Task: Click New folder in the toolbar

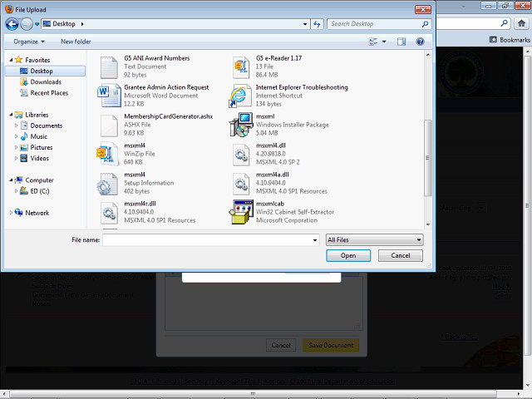Action: click(x=76, y=42)
